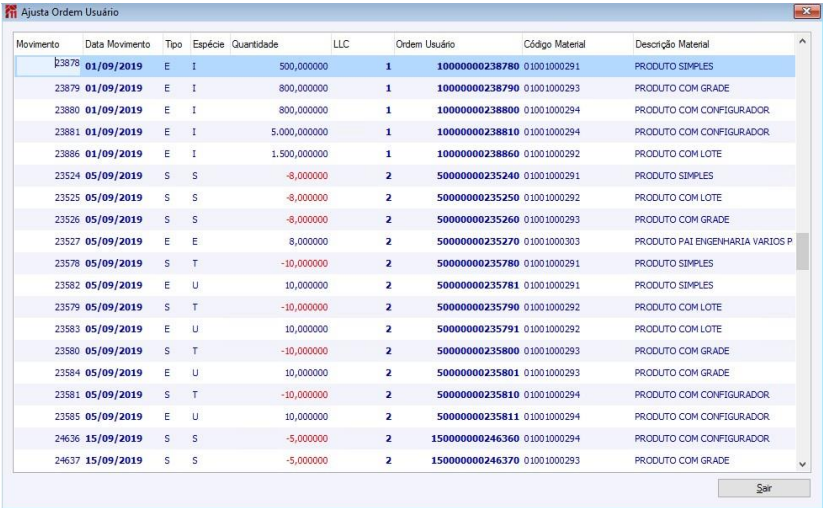Click order user 50000000235781
Viewport: 823px width, 508px height.
click(x=478, y=285)
